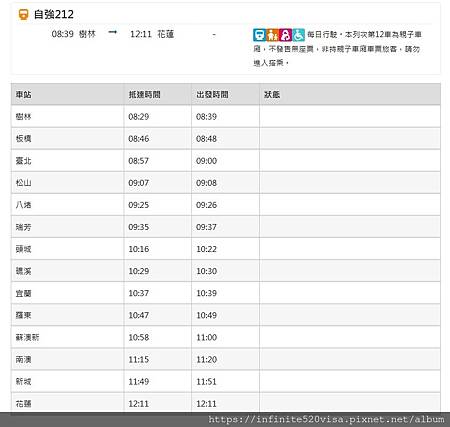
Task: Click the 自強212 train title
Action: click(x=54, y=14)
